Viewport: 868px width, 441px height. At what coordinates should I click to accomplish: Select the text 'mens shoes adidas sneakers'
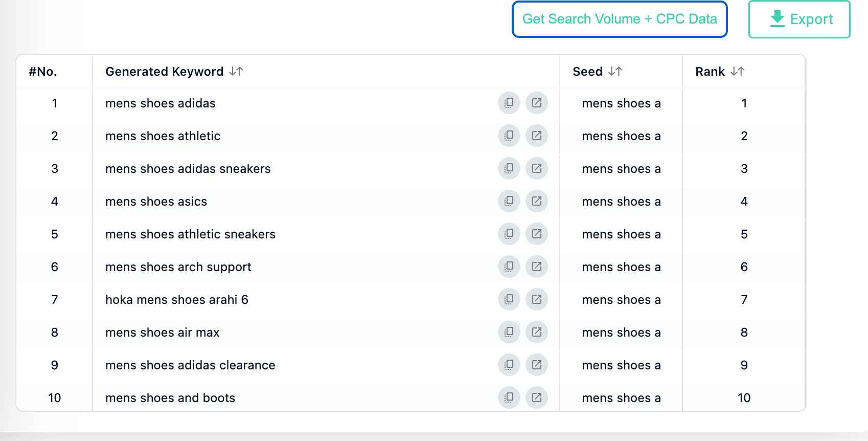(188, 169)
